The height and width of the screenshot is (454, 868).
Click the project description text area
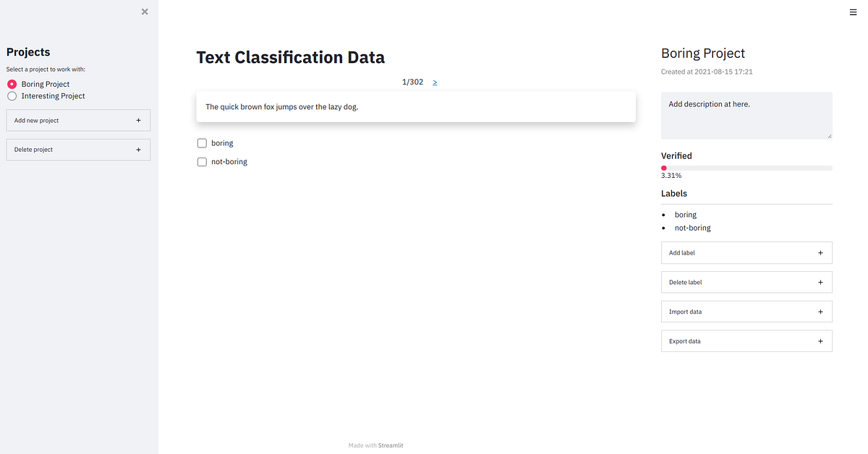point(746,116)
